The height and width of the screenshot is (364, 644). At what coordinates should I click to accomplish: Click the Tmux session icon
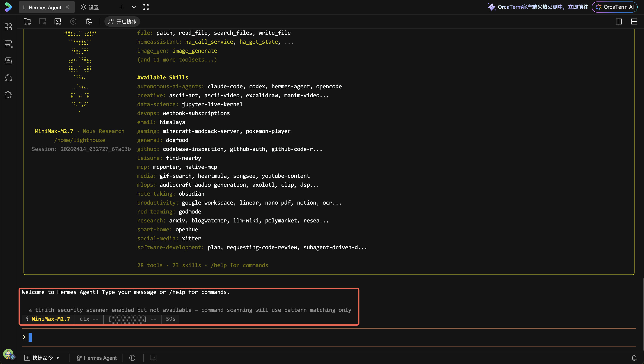58,21
